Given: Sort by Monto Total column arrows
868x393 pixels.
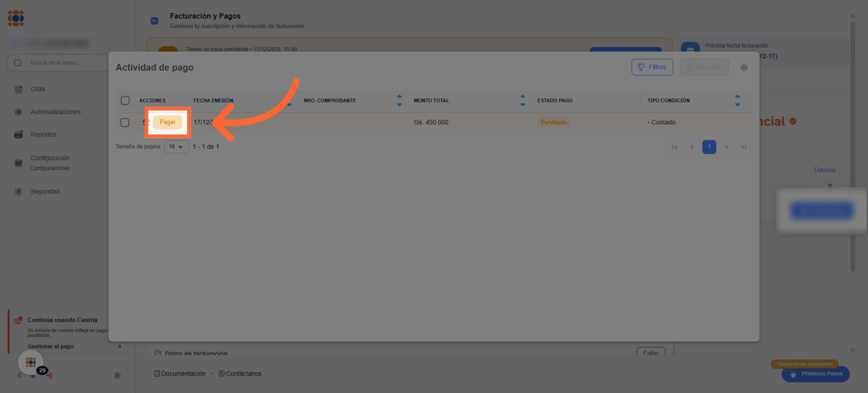Looking at the screenshot, I should tap(523, 100).
